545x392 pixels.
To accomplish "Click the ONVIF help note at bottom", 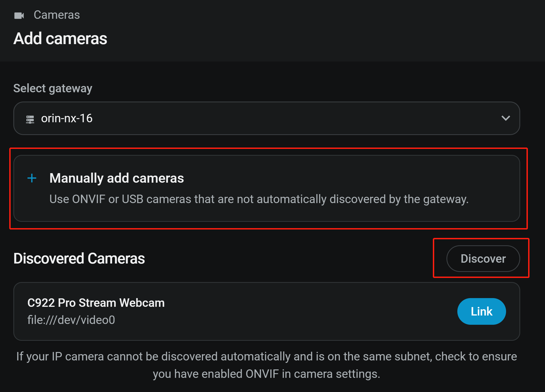I will pyautogui.click(x=267, y=365).
